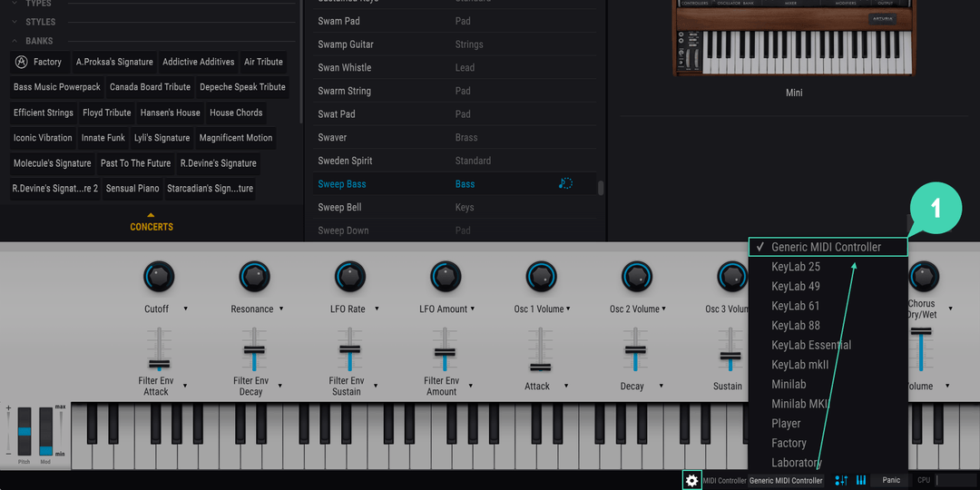Choose KeyLab 88 from controller menu

(x=828, y=326)
